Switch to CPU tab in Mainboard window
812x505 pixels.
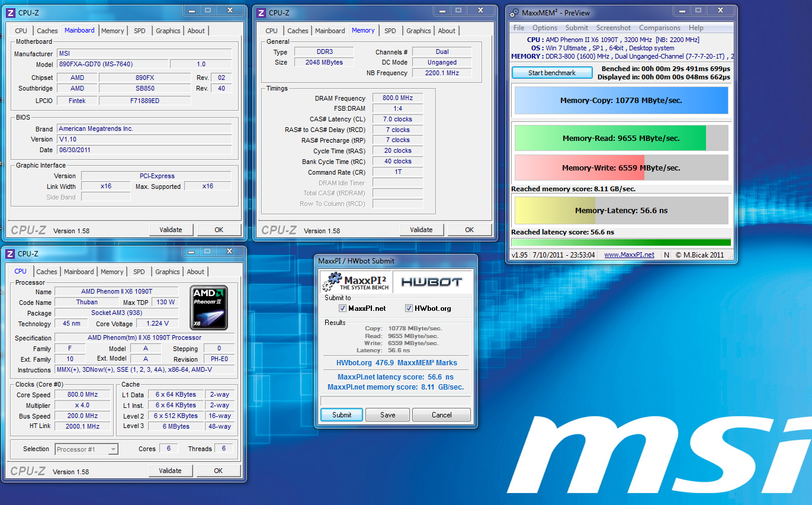click(x=21, y=31)
